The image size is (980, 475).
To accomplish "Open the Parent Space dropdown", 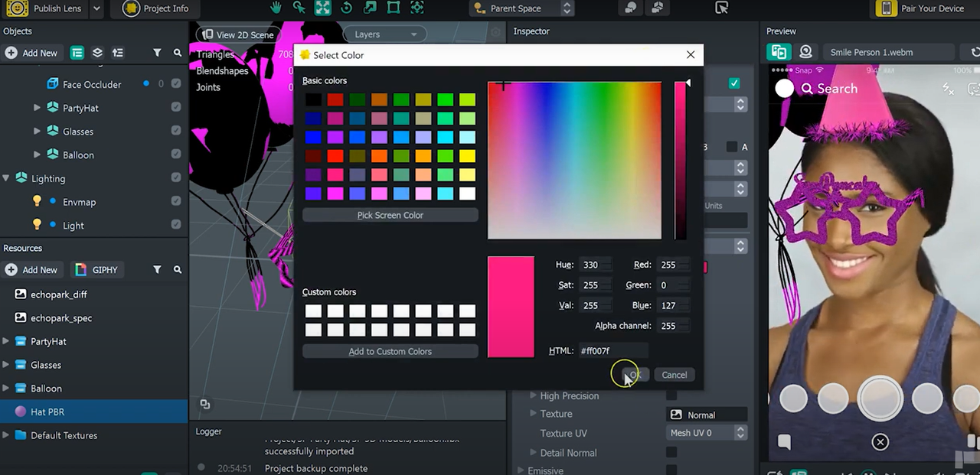I will coord(522,8).
